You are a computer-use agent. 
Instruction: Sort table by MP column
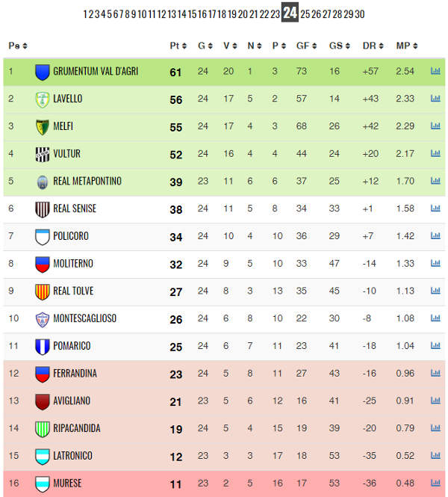point(407,46)
